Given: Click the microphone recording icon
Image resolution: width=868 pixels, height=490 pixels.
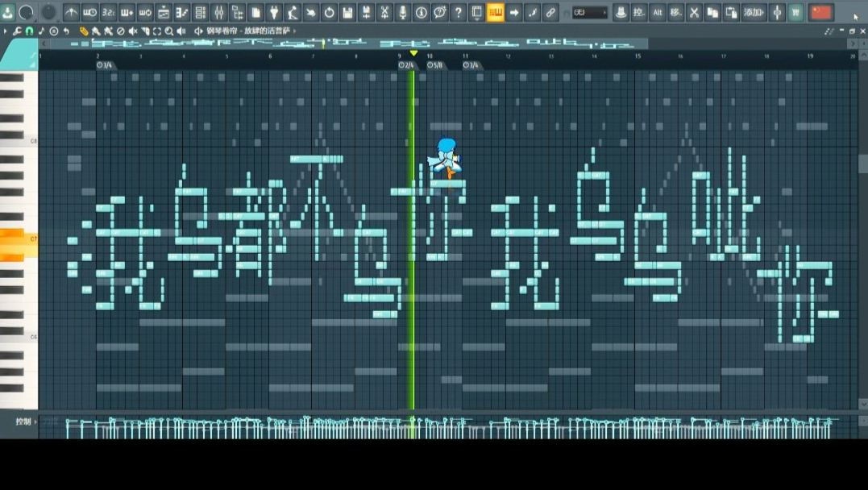Looking at the screenshot, I should [x=403, y=12].
